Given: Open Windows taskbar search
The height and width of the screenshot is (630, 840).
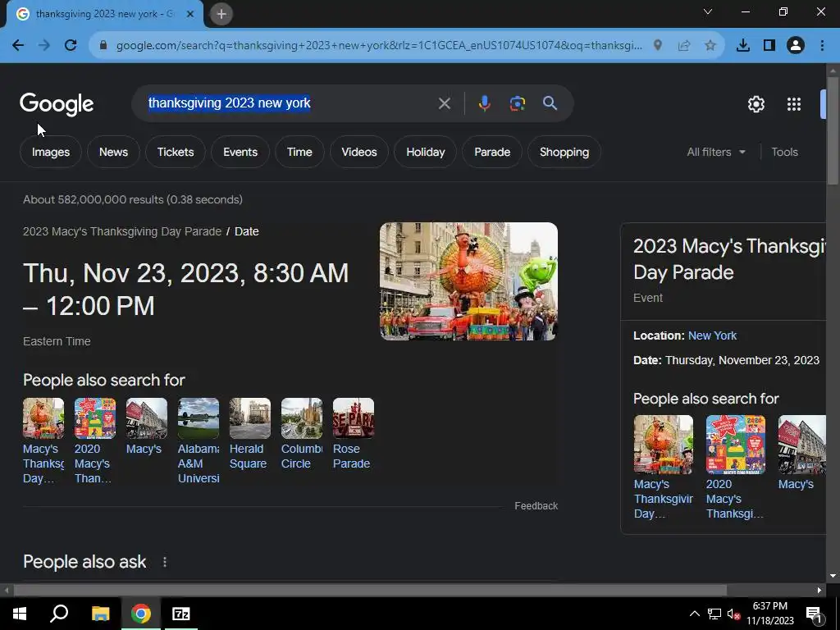Looking at the screenshot, I should pos(59,614).
